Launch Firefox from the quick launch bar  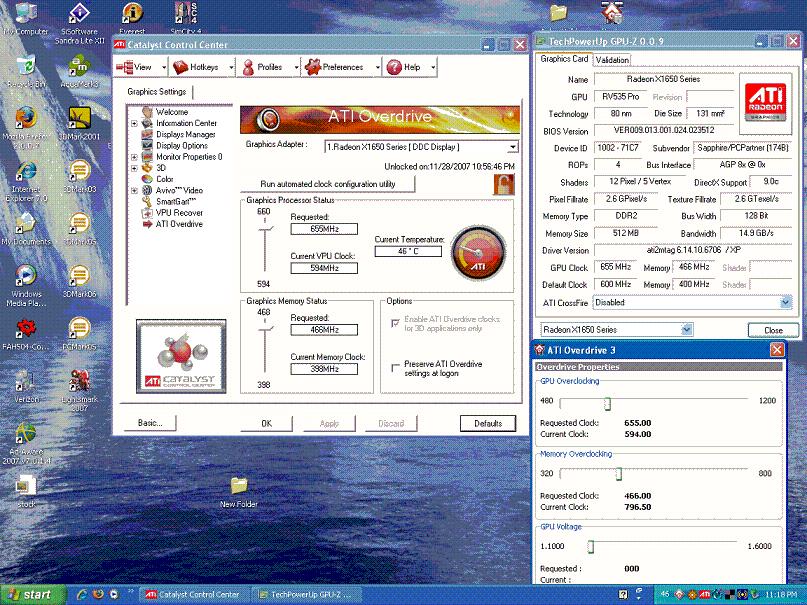coord(98,594)
